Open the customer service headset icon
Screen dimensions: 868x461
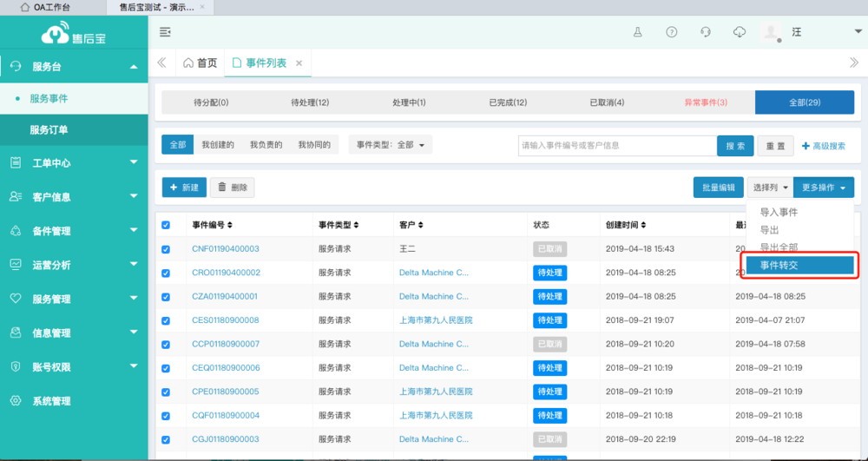click(x=705, y=32)
